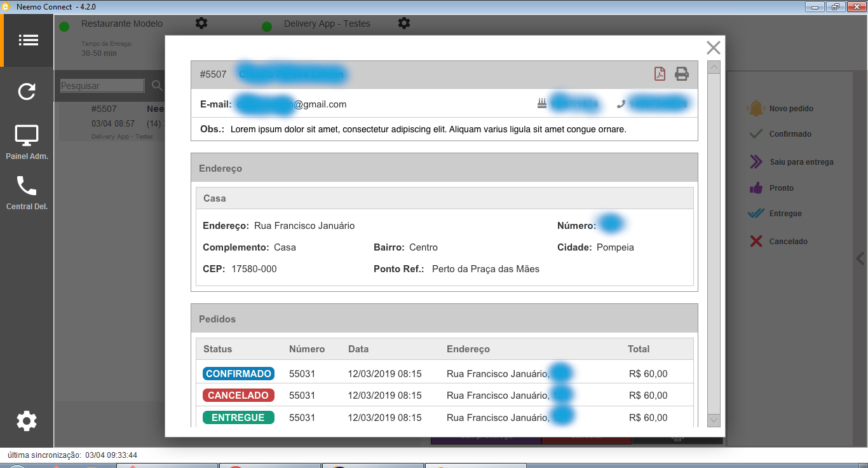Open Painel Adm. monitor icon

(x=27, y=135)
